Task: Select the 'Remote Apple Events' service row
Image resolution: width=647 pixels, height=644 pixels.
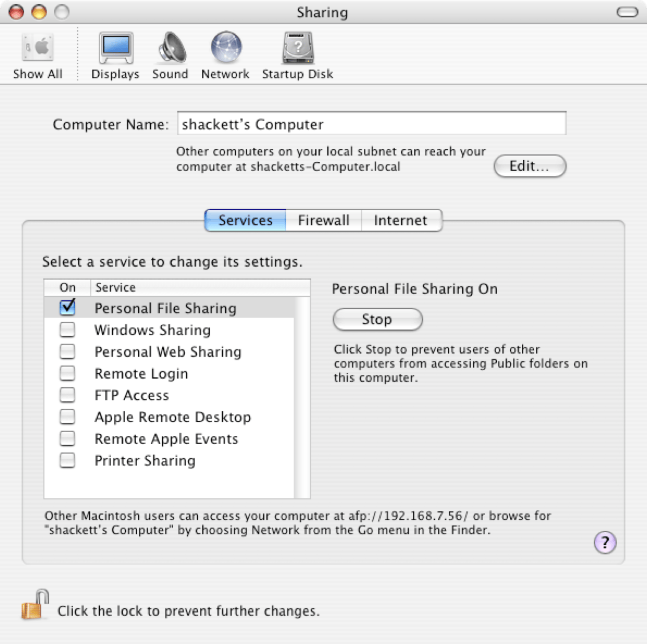Action: [x=170, y=439]
